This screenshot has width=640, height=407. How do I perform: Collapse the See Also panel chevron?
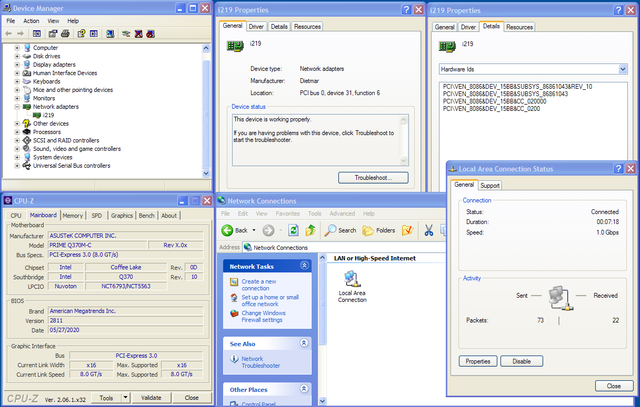click(x=304, y=343)
